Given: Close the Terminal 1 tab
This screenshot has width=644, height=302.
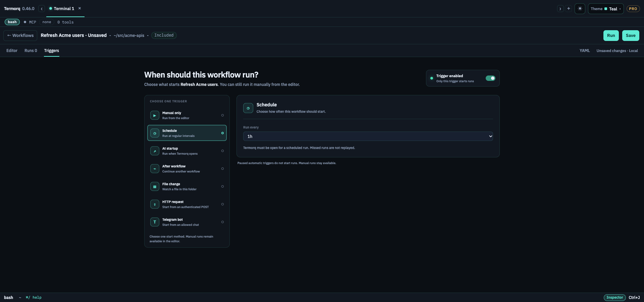Looking at the screenshot, I should click(x=79, y=8).
